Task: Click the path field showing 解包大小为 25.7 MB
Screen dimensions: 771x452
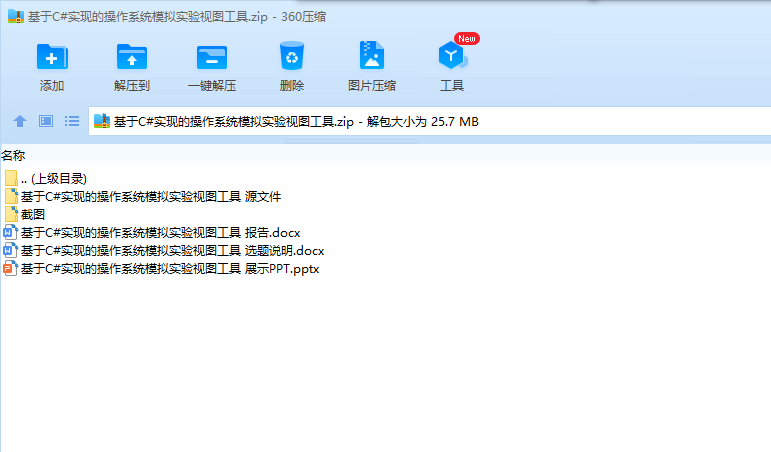Action: point(430,121)
